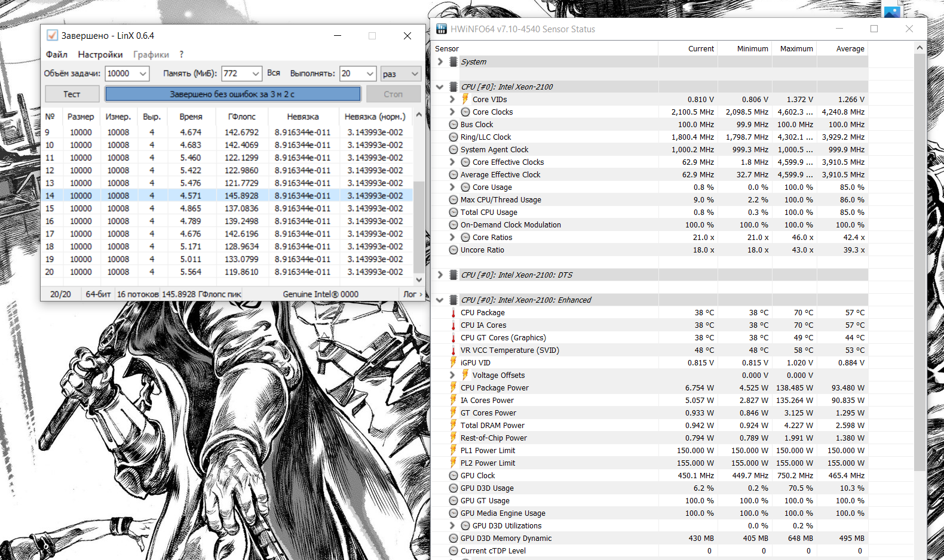Click the thermometer icon beside CPU Package
944x560 pixels.
point(453,312)
